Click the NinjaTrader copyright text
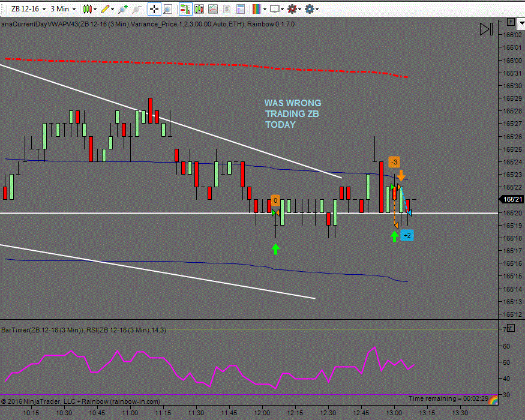525x420 pixels. coord(80,401)
